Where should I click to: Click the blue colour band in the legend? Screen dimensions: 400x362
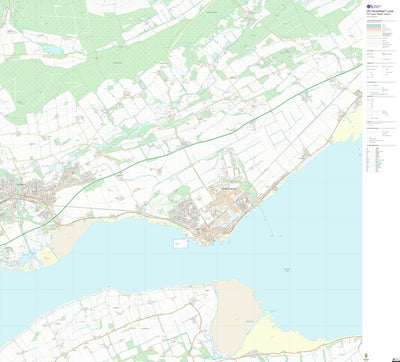point(374,25)
